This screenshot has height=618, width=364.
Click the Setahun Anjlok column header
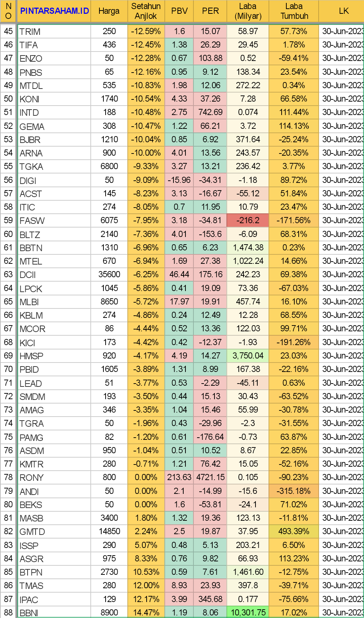146,11
